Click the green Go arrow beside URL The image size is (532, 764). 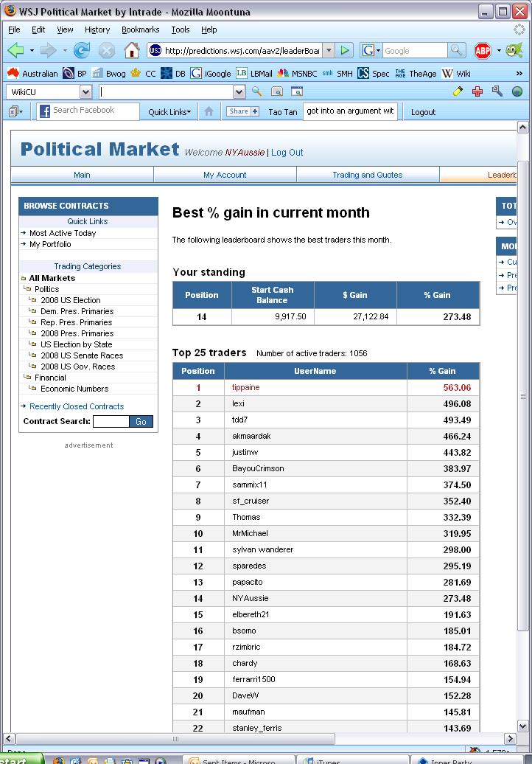point(344,50)
